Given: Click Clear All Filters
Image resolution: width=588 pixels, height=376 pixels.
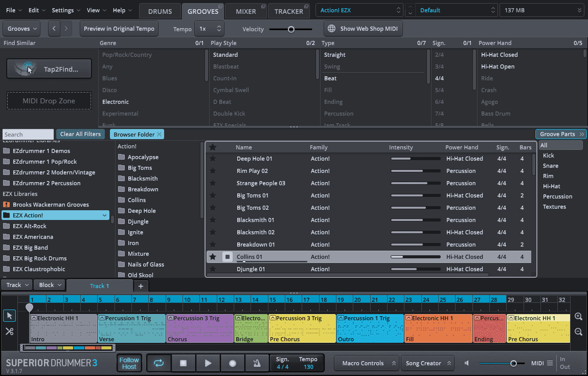Looking at the screenshot, I should [x=80, y=134].
